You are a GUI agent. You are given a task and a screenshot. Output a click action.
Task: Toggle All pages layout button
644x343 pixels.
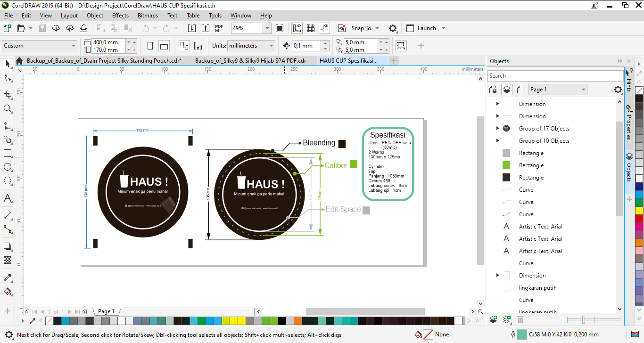click(x=184, y=46)
